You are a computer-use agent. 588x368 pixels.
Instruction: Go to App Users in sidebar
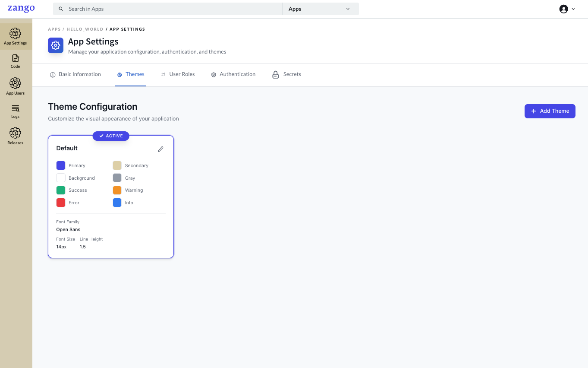[x=16, y=86]
